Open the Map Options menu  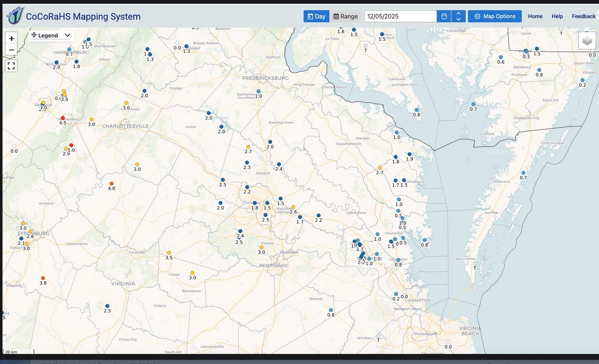(494, 16)
